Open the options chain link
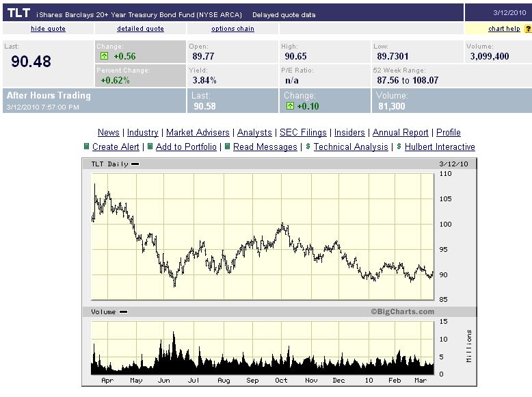 point(232,29)
